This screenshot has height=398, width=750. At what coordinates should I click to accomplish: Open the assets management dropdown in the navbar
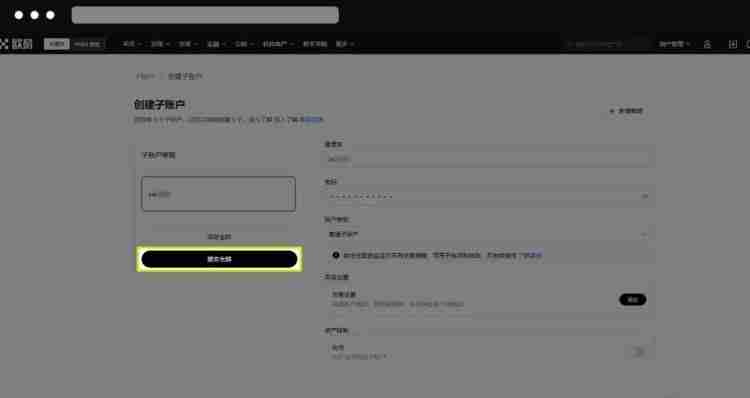pos(674,44)
